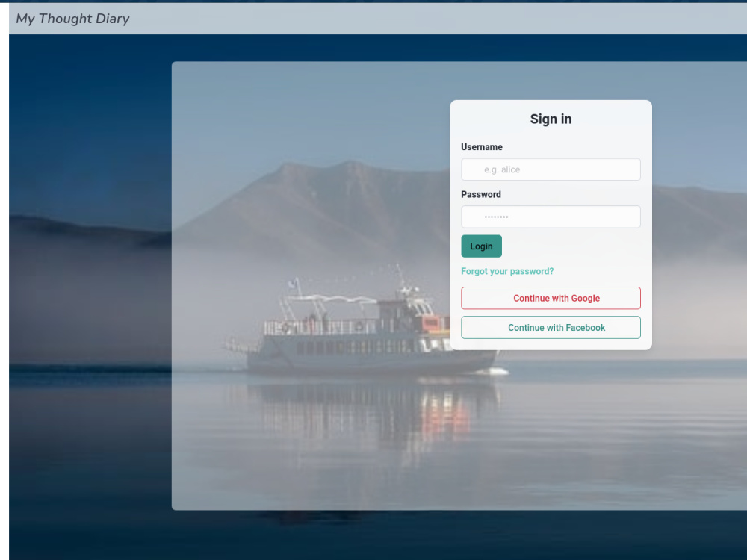Image resolution: width=747 pixels, height=560 pixels.
Task: Click the Password field label
Action: coord(481,194)
